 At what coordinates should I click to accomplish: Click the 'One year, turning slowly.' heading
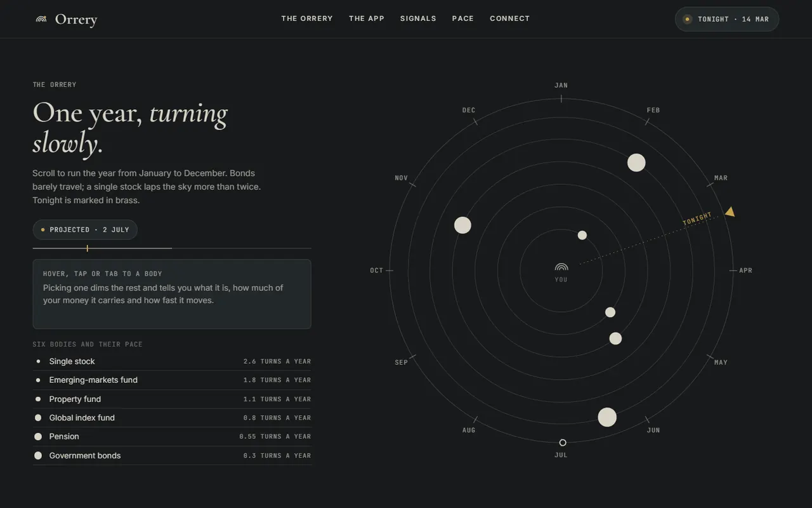[x=130, y=128]
